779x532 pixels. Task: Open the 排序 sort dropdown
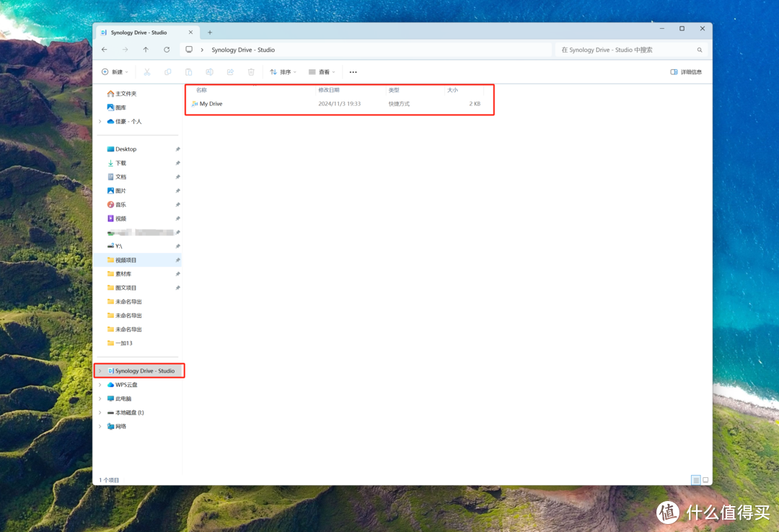point(283,72)
